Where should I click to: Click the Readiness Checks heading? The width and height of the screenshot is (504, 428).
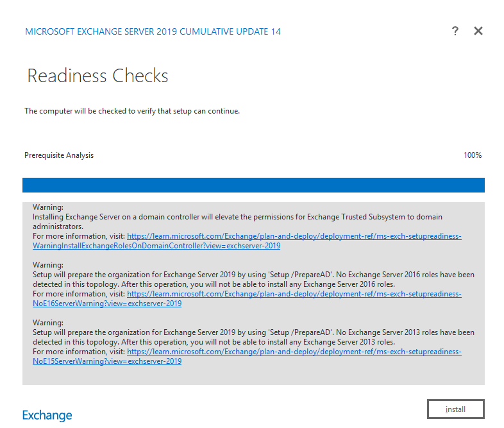click(97, 76)
